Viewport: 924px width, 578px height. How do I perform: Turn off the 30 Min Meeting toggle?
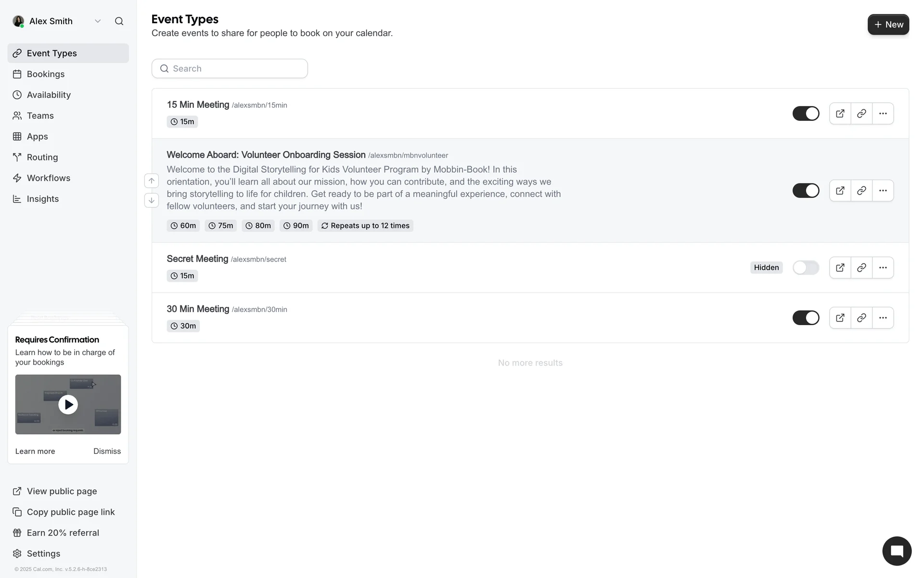point(806,318)
